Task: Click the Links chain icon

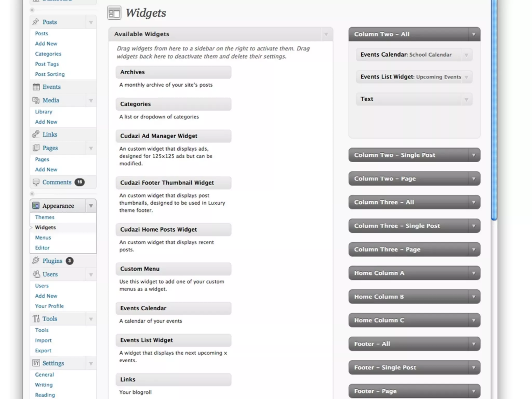Action: [36, 134]
